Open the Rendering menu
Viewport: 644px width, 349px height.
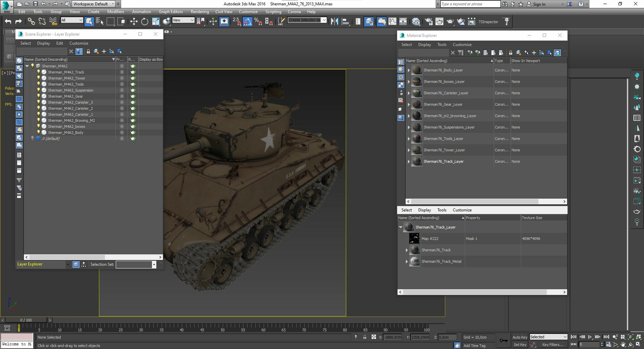[199, 11]
